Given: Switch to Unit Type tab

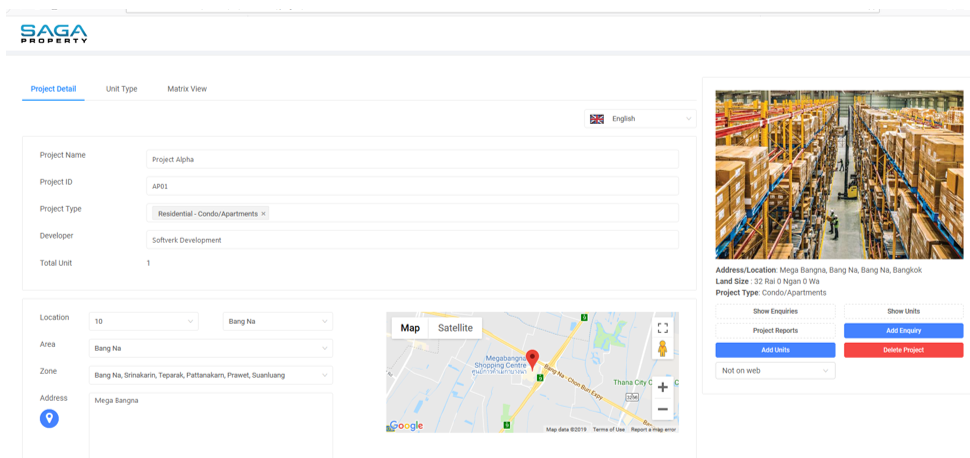Looking at the screenshot, I should [x=121, y=89].
